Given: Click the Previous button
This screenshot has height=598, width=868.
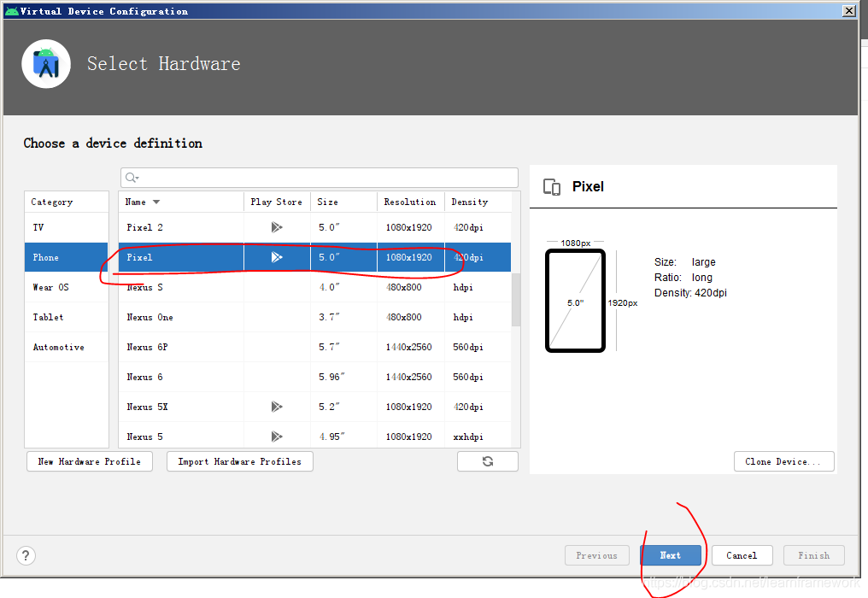Looking at the screenshot, I should click(x=596, y=555).
